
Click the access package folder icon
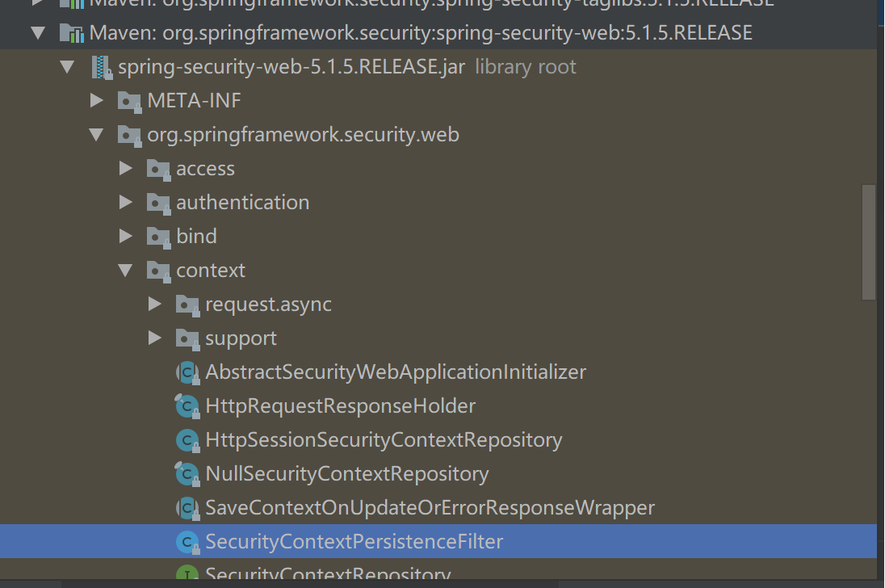[158, 170]
